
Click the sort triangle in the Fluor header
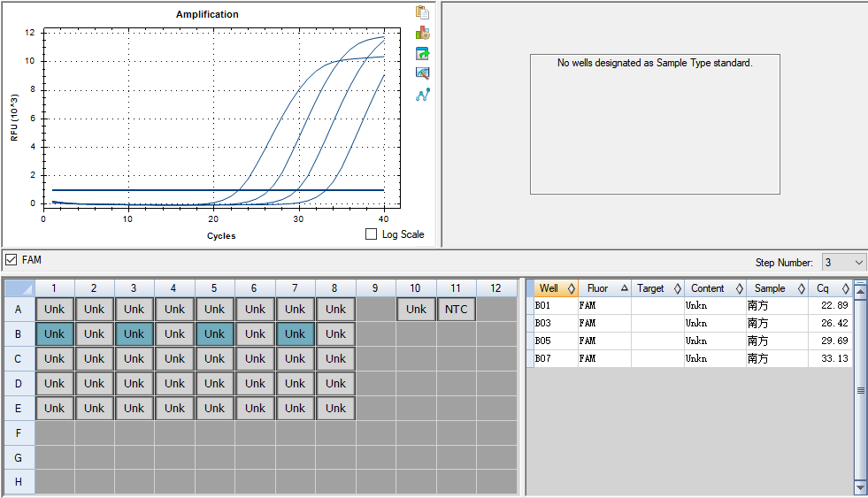click(x=625, y=287)
